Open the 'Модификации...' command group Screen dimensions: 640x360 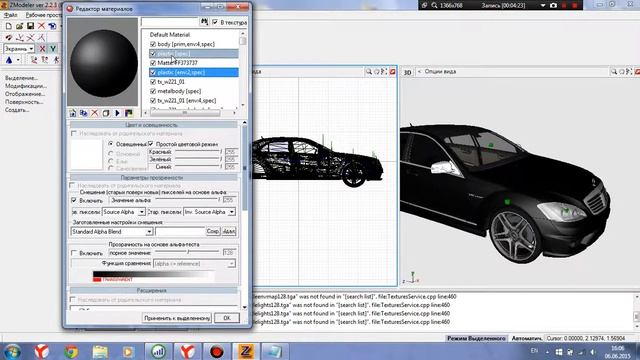click(26, 86)
